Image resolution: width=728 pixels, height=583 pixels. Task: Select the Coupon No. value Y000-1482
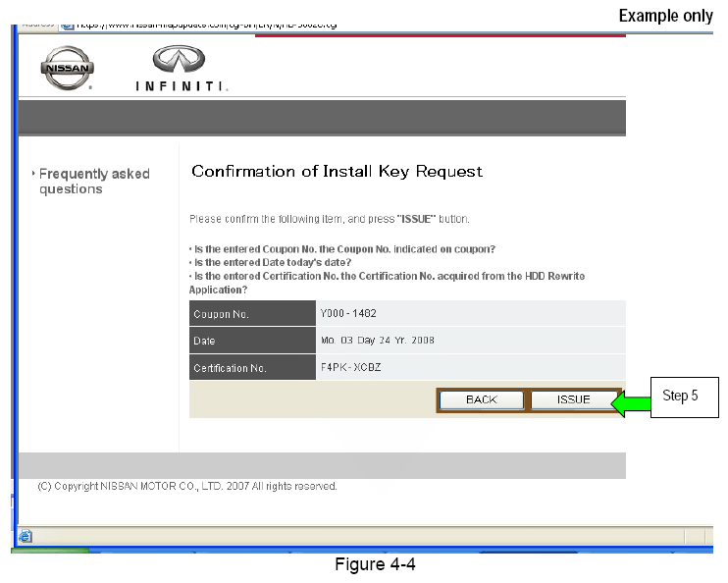[x=348, y=314]
